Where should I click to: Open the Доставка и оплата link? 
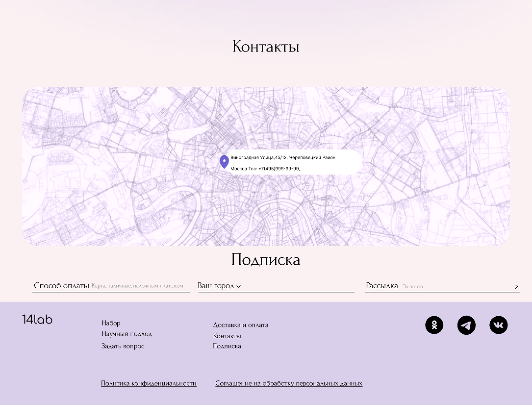pos(240,325)
